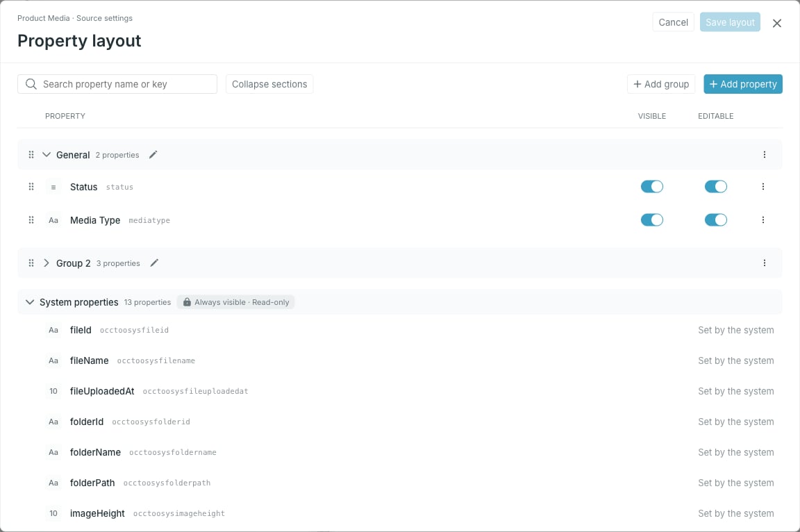
Task: Click the folderPath property name
Action: 92,483
